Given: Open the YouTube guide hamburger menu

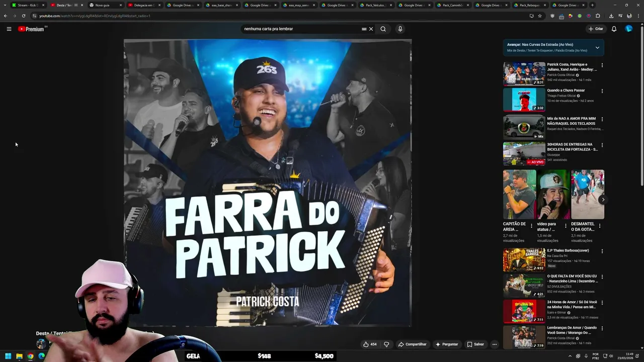Looking at the screenshot, I should (x=9, y=29).
